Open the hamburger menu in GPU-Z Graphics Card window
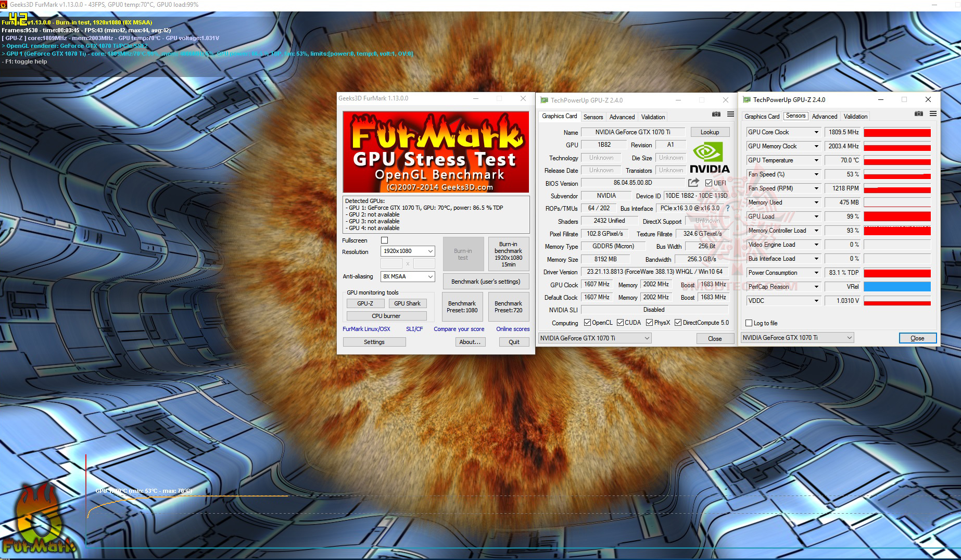Image resolution: width=961 pixels, height=560 pixels. click(730, 114)
